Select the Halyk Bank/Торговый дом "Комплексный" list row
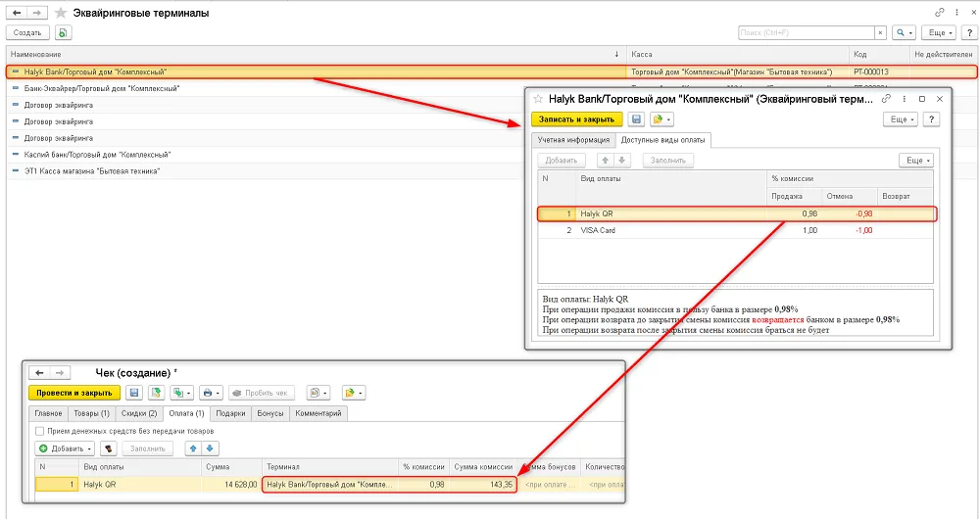The width and height of the screenshot is (980, 519). [491, 71]
